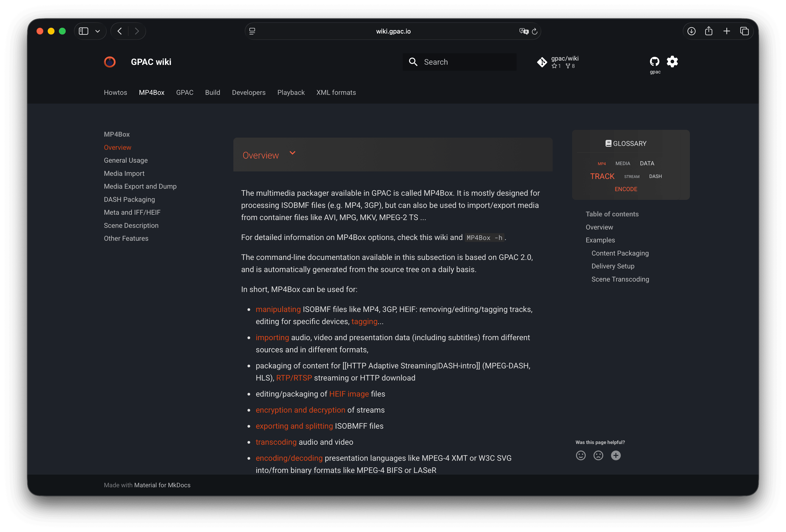Click the translate icon in address bar
Image resolution: width=786 pixels, height=532 pixels.
(523, 31)
